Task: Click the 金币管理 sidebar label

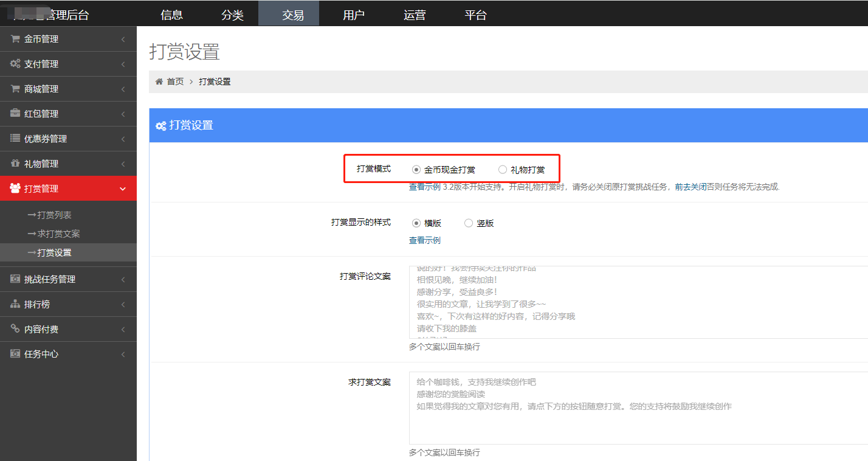Action: coord(41,39)
